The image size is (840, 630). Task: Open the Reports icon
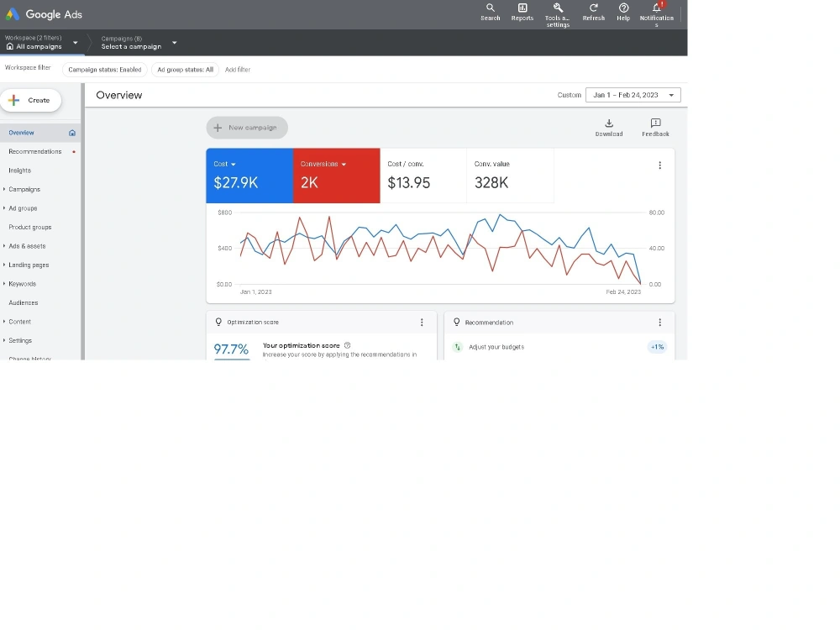click(x=522, y=12)
